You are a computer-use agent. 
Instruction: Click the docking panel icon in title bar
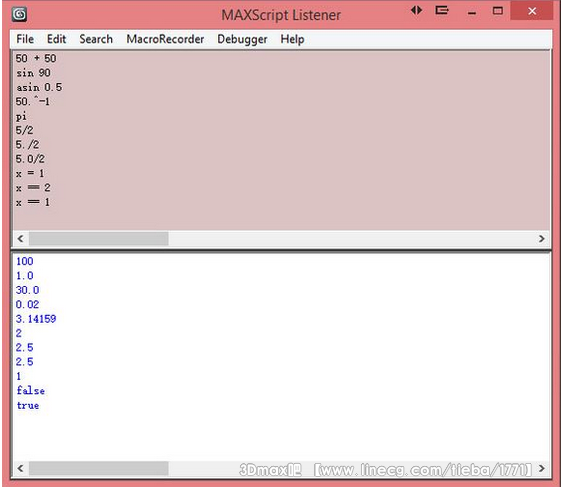pos(442,10)
